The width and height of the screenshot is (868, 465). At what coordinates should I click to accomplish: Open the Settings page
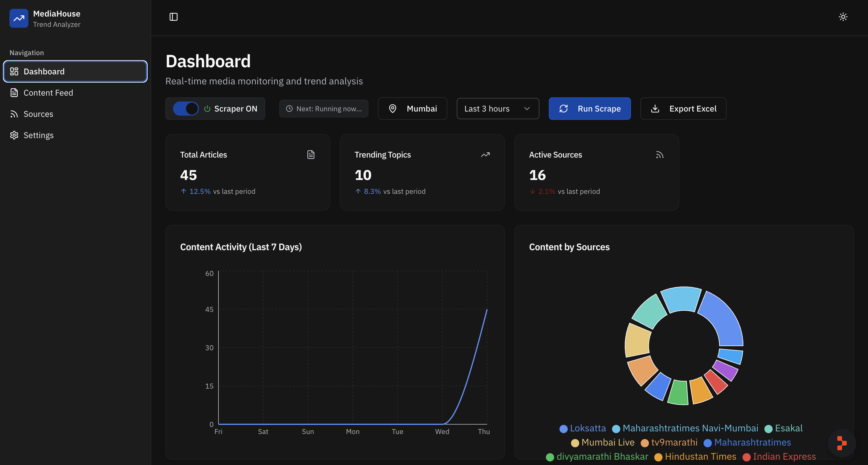tap(75, 135)
